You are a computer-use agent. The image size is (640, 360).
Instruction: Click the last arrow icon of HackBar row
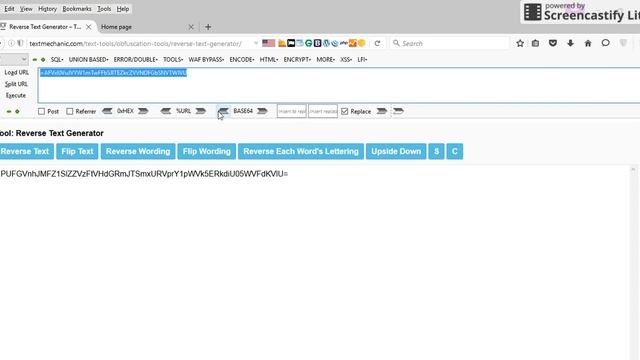398,111
